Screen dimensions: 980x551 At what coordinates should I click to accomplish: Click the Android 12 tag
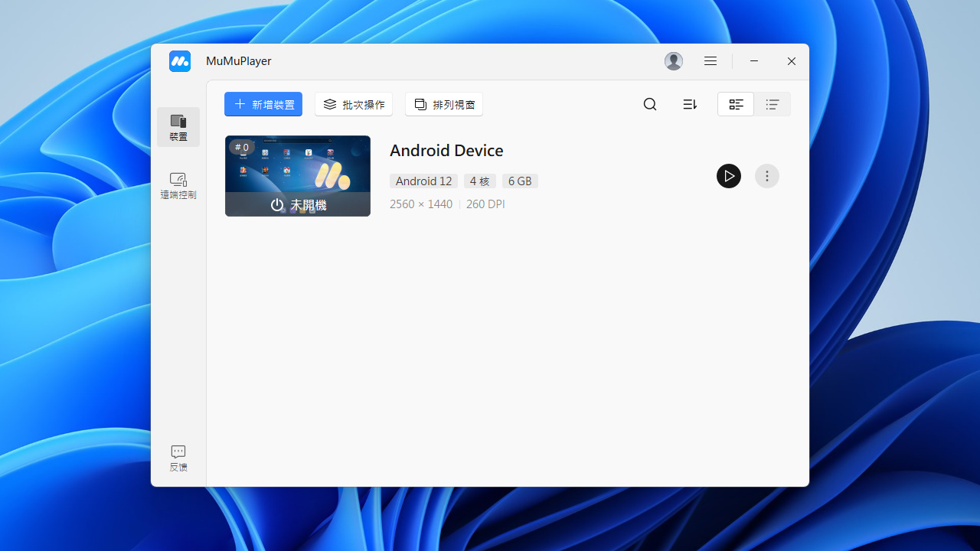coord(423,181)
